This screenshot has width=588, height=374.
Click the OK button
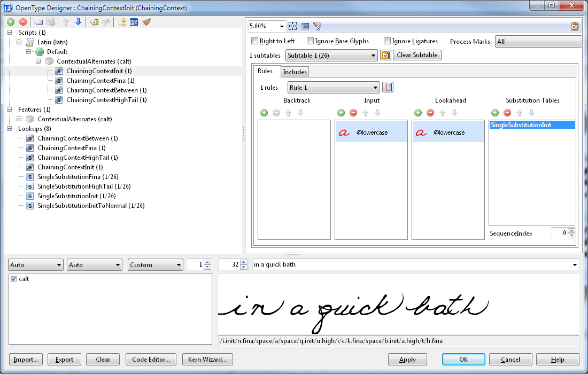coord(463,360)
